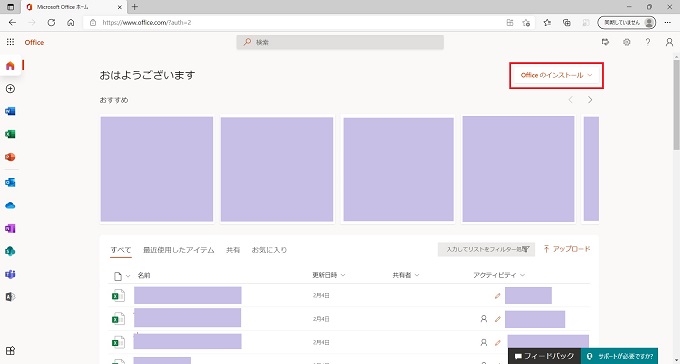Click the アップロード button
Screen dimensions: 680x364
[566, 249]
